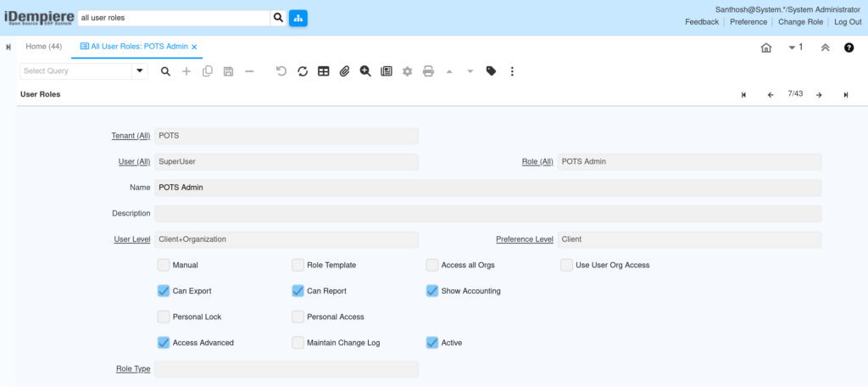Toggle the Personal Access checkbox
The height and width of the screenshot is (387, 868).
tap(298, 317)
